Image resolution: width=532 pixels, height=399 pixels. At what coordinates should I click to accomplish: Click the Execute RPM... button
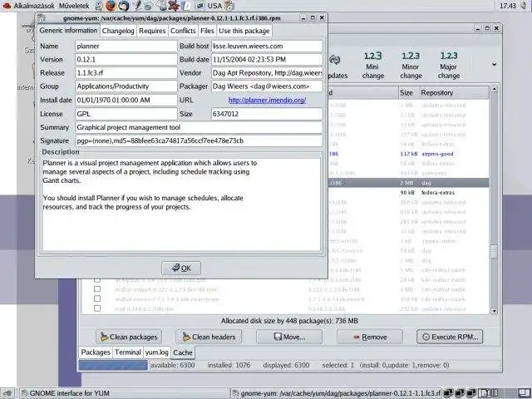click(x=450, y=337)
